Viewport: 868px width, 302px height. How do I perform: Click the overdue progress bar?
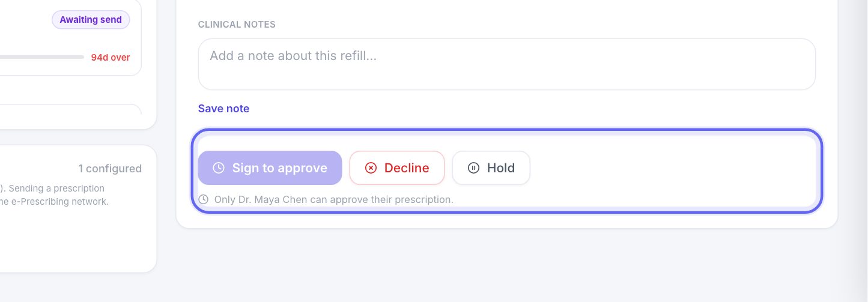(42, 57)
